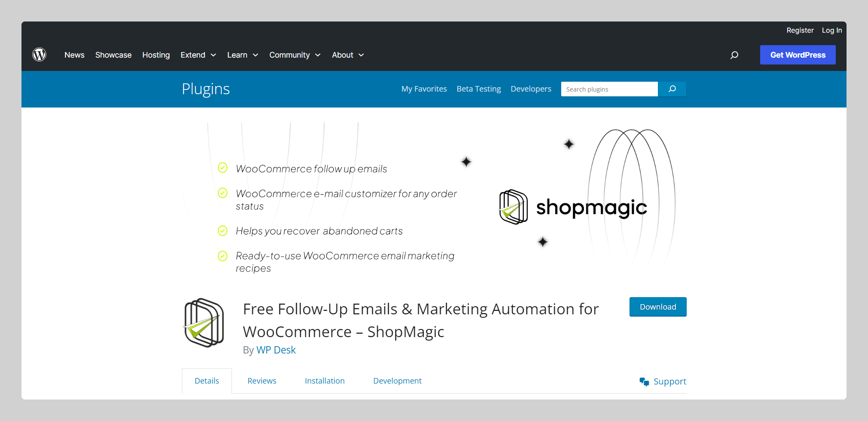The image size is (868, 421).
Task: Click the Get WordPress button
Action: point(798,55)
